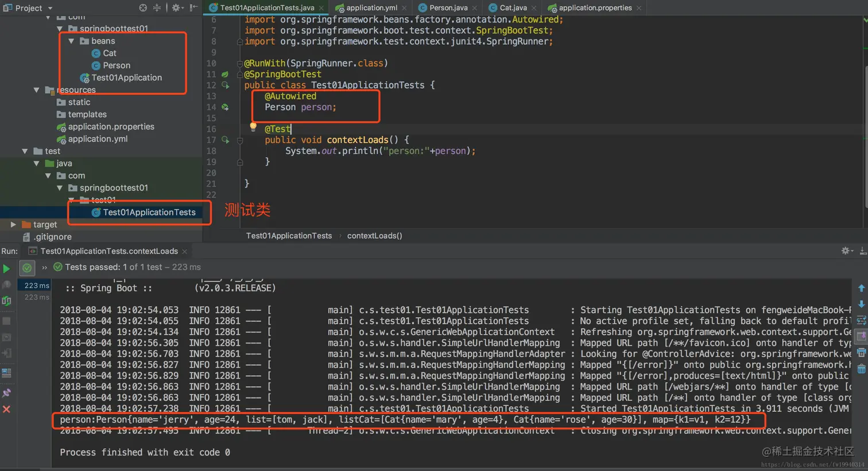Click the locate-file crosshair icon in Project panel
The height and width of the screenshot is (471, 868).
143,7
